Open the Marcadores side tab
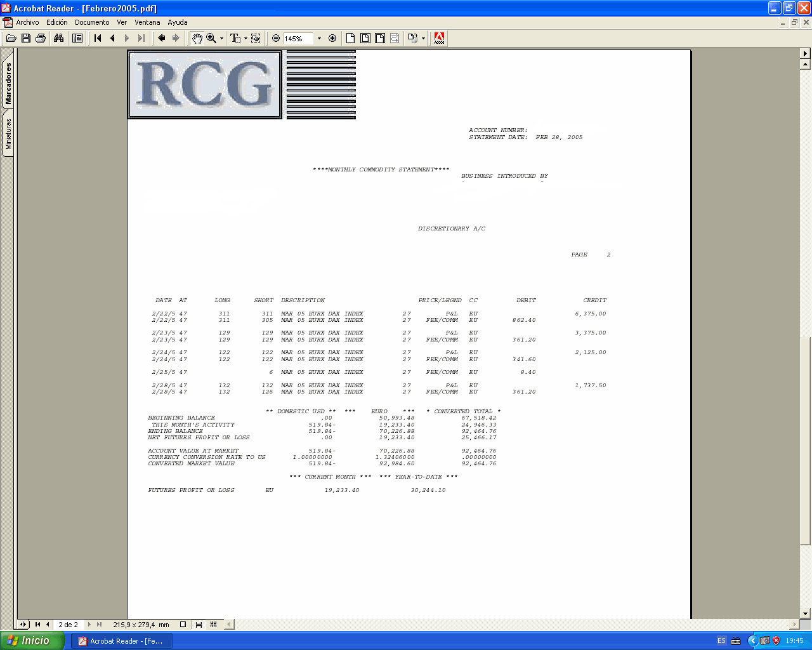The width and height of the screenshot is (812, 650). (x=8, y=83)
